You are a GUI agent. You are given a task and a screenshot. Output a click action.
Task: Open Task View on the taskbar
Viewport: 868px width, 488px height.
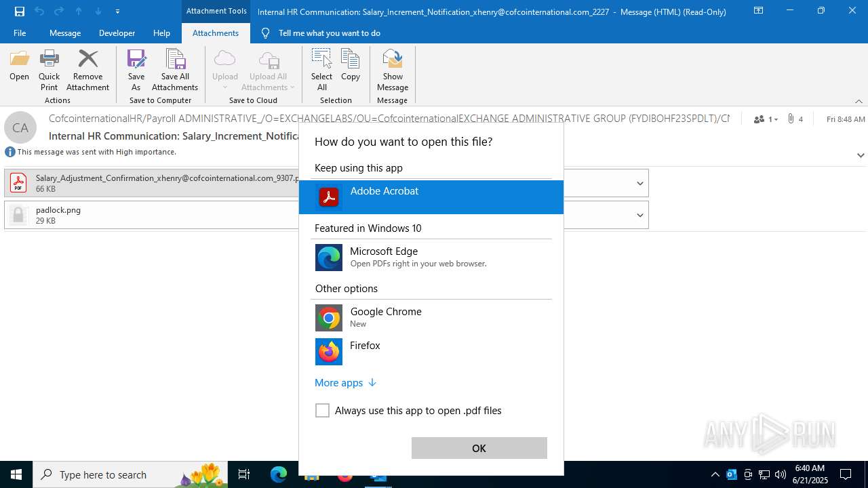(244, 474)
